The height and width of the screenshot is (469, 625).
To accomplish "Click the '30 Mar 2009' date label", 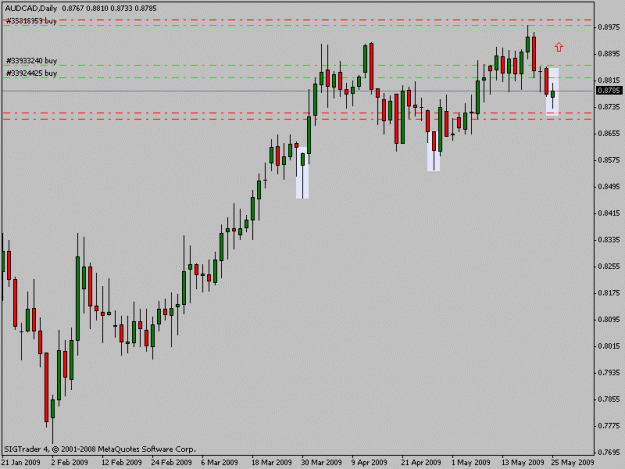I will click(321, 462).
